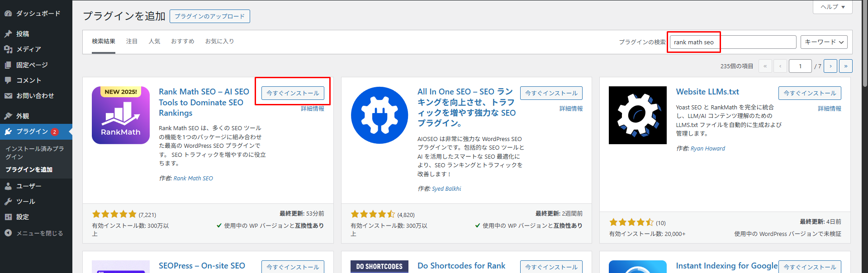Click the collapse menu arrow icon
This screenshot has width=868, height=273.
tap(8, 233)
